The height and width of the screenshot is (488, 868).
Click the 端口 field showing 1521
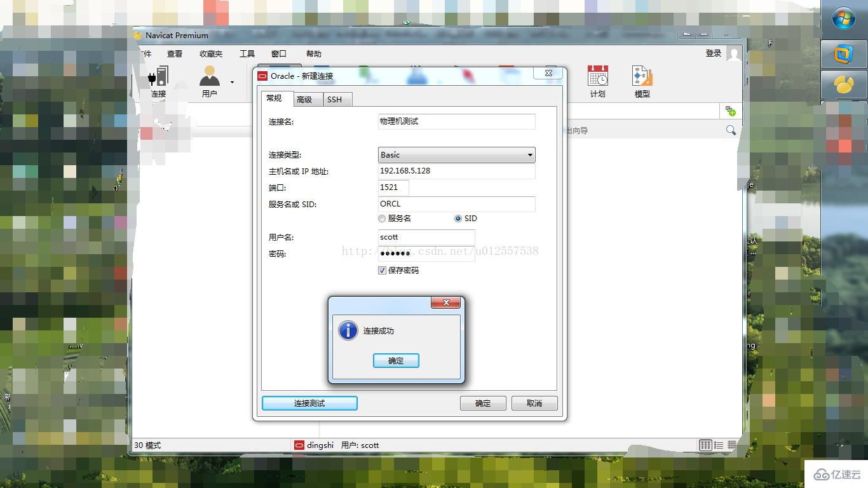[x=393, y=187]
